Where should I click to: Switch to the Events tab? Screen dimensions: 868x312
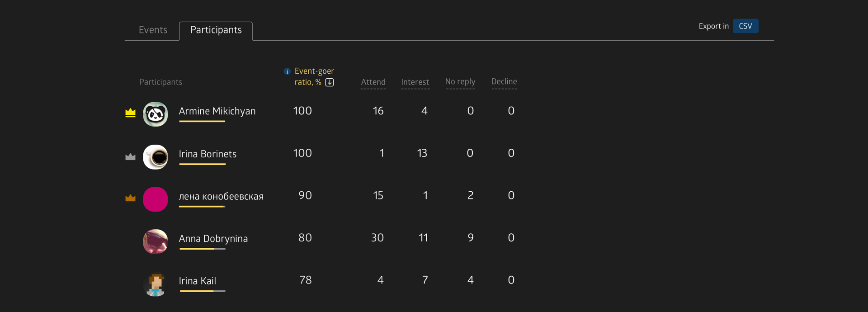(x=153, y=30)
